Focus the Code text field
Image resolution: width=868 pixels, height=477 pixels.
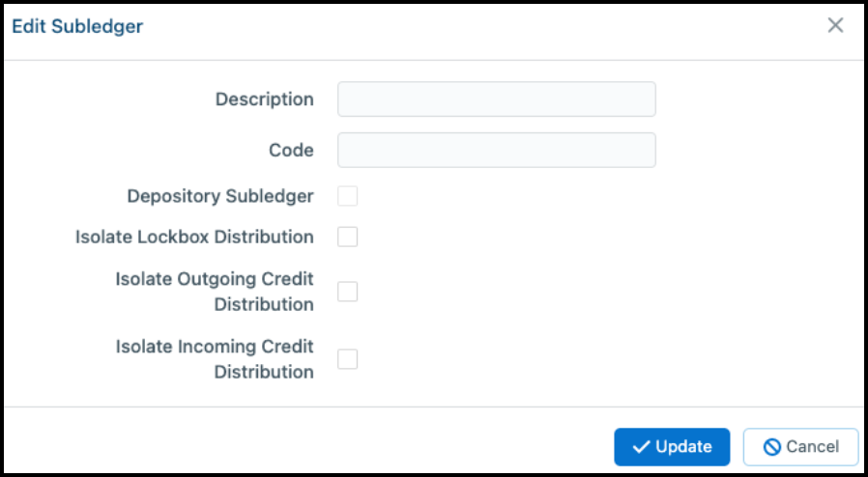click(497, 150)
